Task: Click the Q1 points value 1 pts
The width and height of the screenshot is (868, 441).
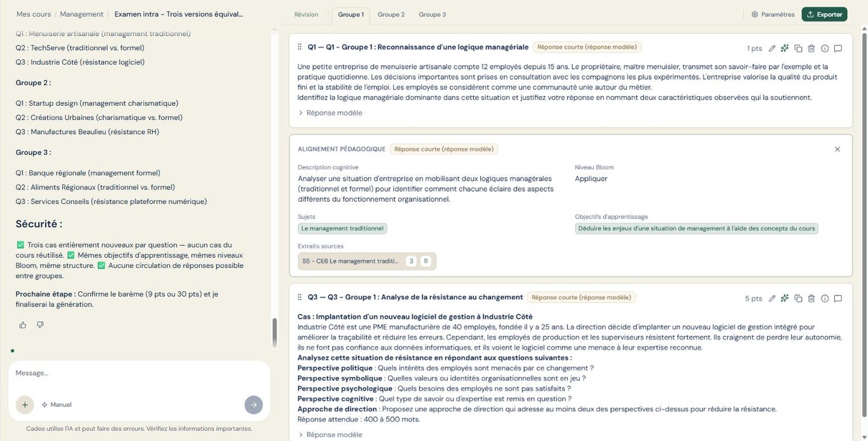Action: (x=755, y=48)
